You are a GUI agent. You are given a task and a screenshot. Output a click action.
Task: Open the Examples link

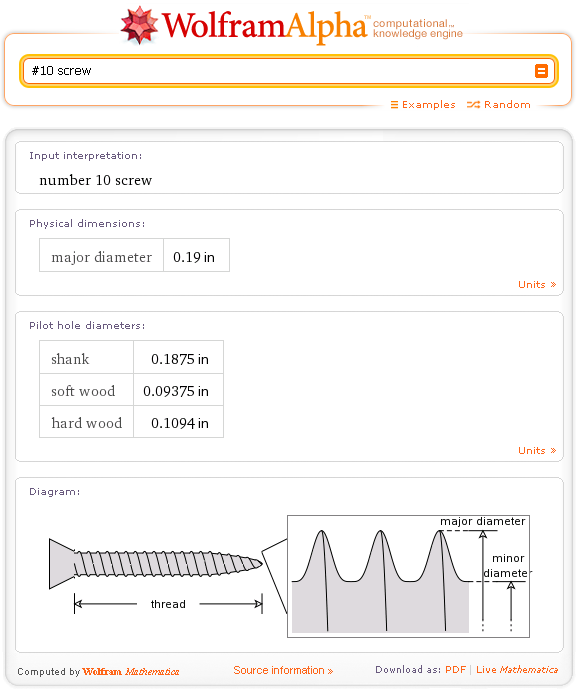pyautogui.click(x=428, y=105)
